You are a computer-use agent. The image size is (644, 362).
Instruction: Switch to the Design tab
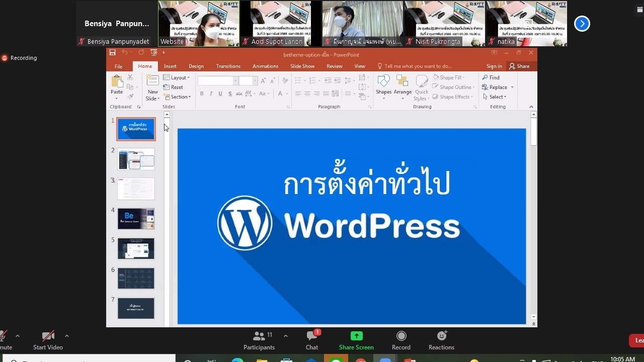pos(196,66)
